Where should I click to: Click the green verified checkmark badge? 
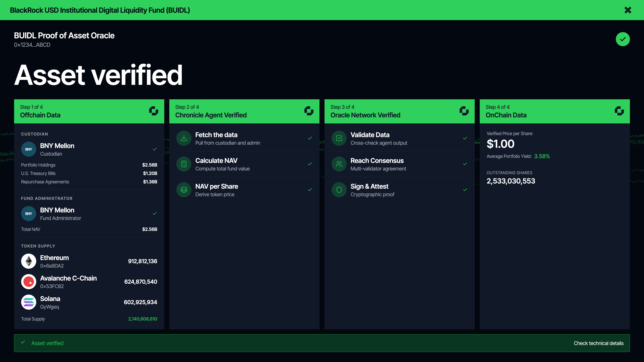[622, 39]
